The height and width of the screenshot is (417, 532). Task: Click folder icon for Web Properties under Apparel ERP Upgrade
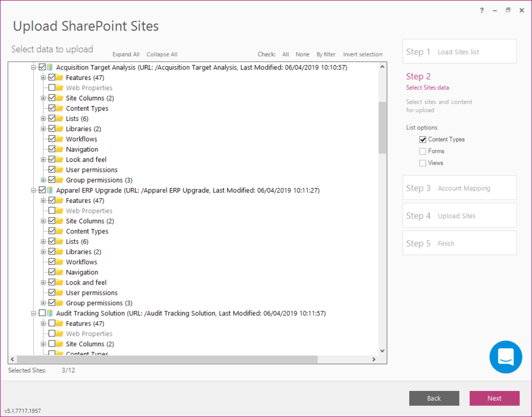click(x=60, y=211)
